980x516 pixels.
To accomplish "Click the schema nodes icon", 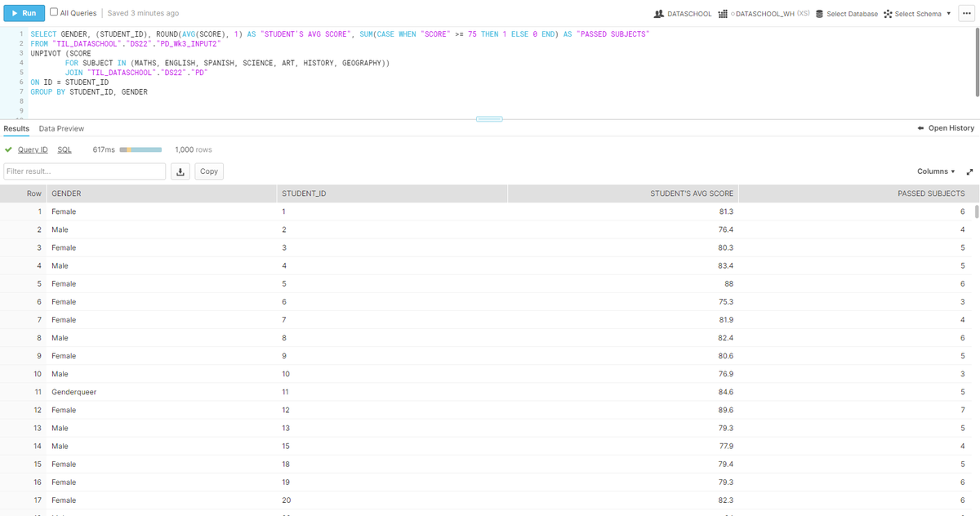I will [x=888, y=14].
